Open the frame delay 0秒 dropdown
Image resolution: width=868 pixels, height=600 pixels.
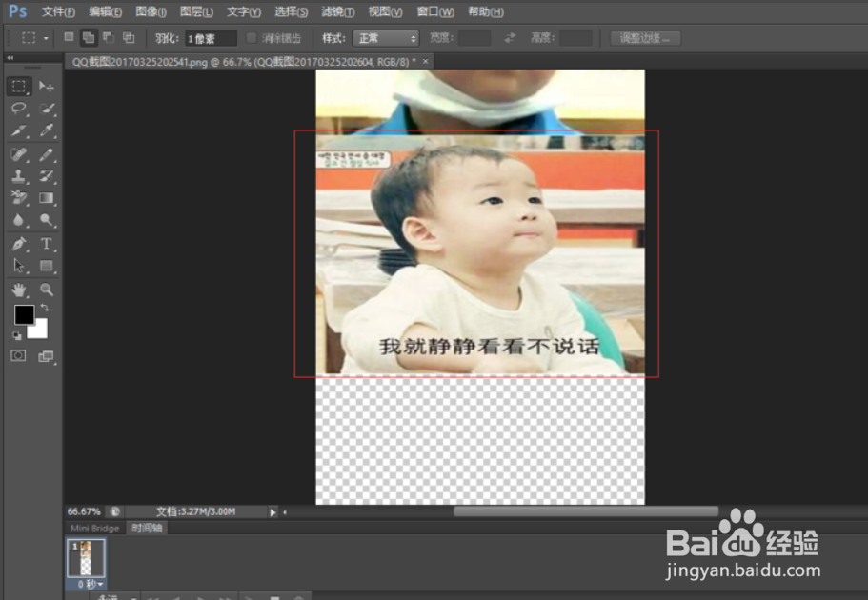click(91, 584)
